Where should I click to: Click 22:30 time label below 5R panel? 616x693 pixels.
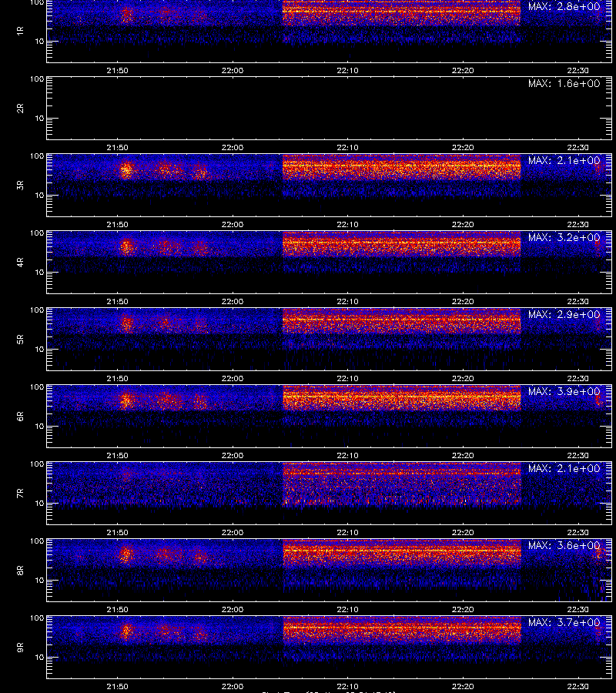(x=578, y=378)
